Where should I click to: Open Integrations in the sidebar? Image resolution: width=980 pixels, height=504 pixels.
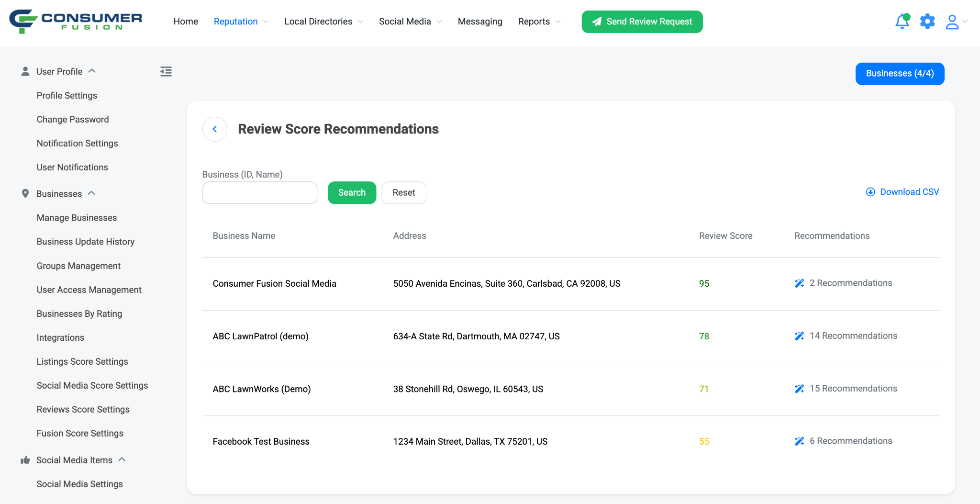click(x=60, y=337)
